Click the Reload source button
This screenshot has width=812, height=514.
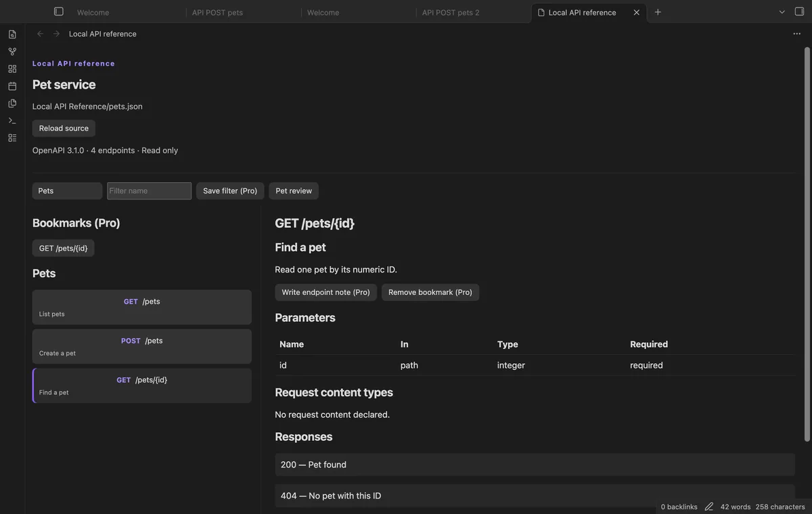tap(64, 128)
